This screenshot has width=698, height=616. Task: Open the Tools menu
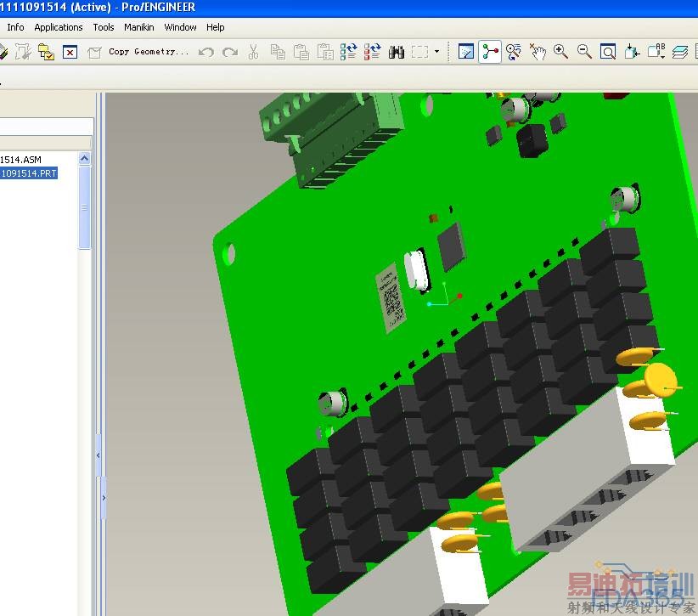(x=104, y=28)
